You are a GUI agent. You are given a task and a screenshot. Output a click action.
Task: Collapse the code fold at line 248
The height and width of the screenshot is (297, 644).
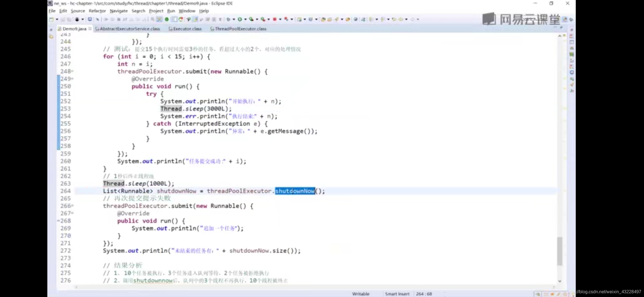click(x=73, y=71)
